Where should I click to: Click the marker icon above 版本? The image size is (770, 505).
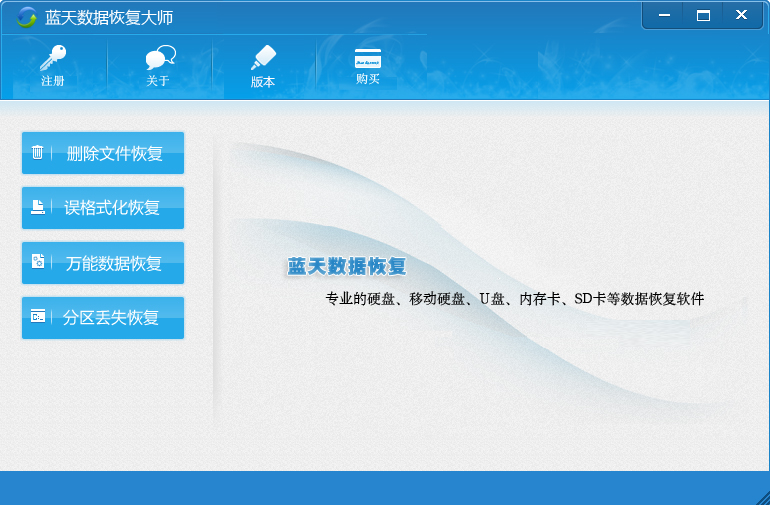tap(263, 57)
